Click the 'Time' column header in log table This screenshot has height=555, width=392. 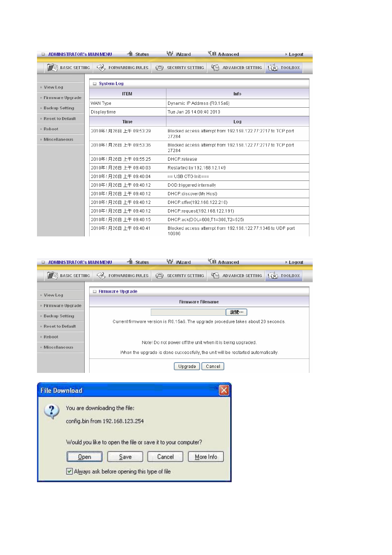127,122
